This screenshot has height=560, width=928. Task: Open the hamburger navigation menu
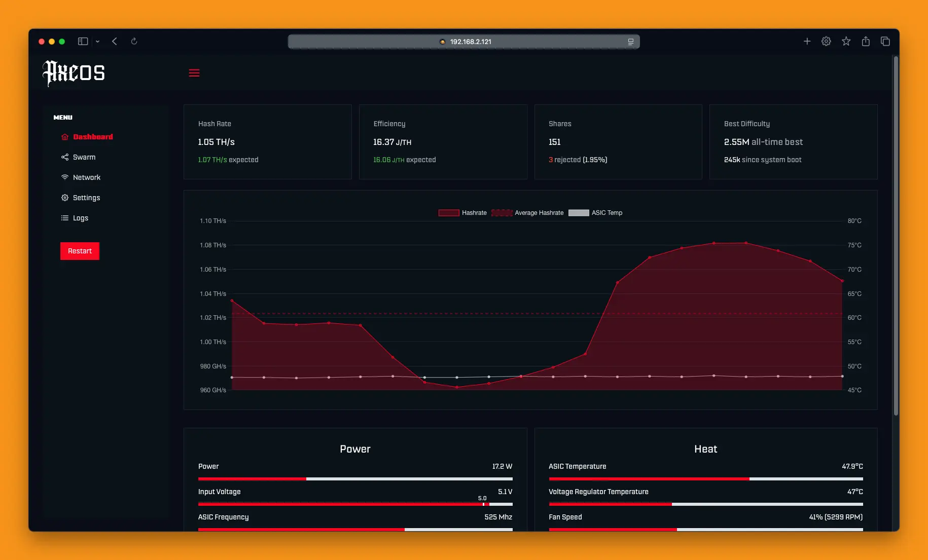pyautogui.click(x=194, y=73)
